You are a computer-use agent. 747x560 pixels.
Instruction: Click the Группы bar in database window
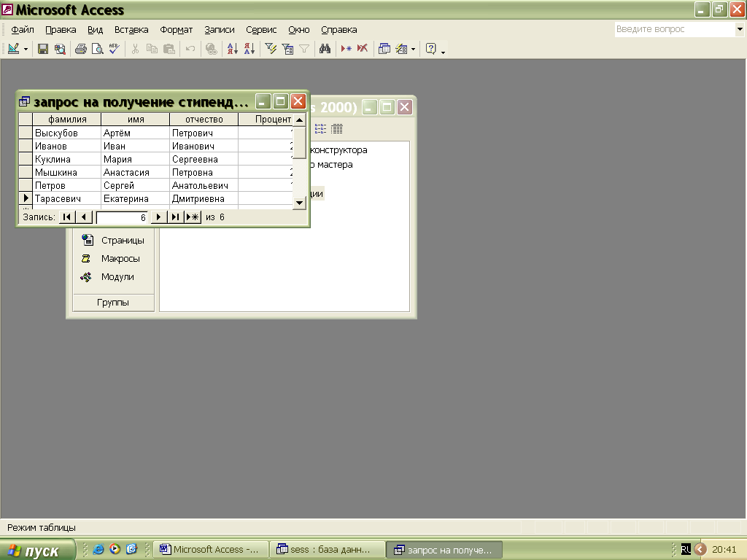click(113, 303)
